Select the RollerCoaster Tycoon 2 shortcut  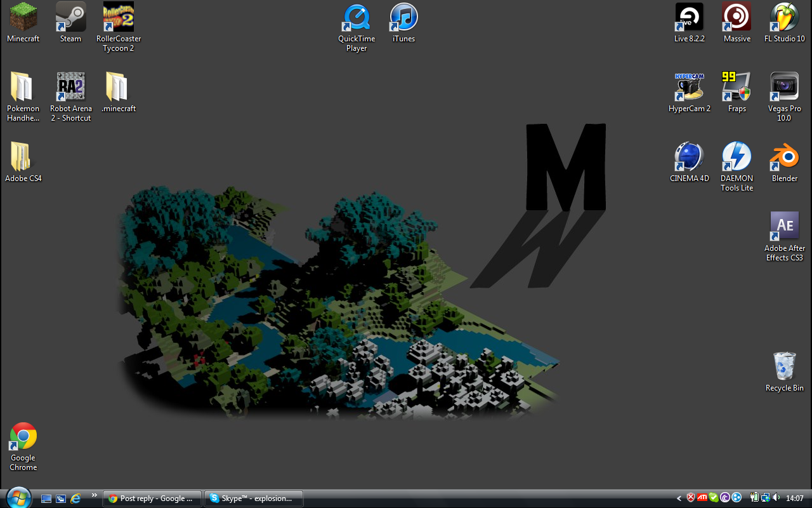coord(119,27)
